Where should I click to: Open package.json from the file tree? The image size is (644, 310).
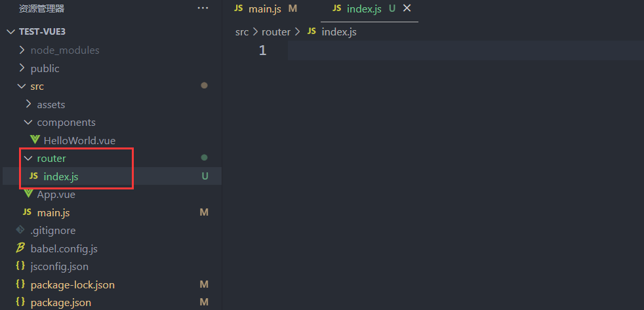point(60,302)
